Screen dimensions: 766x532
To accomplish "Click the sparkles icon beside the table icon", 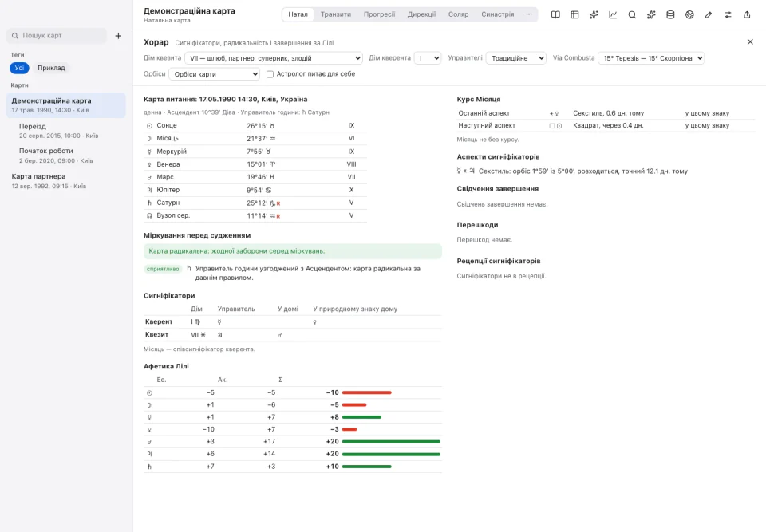I will pos(594,14).
